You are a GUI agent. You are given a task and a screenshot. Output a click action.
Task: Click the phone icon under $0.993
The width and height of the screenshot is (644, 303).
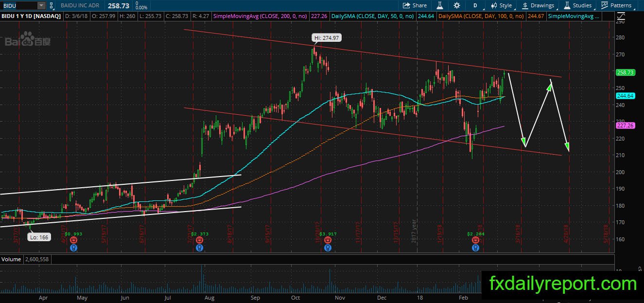[x=73, y=240]
